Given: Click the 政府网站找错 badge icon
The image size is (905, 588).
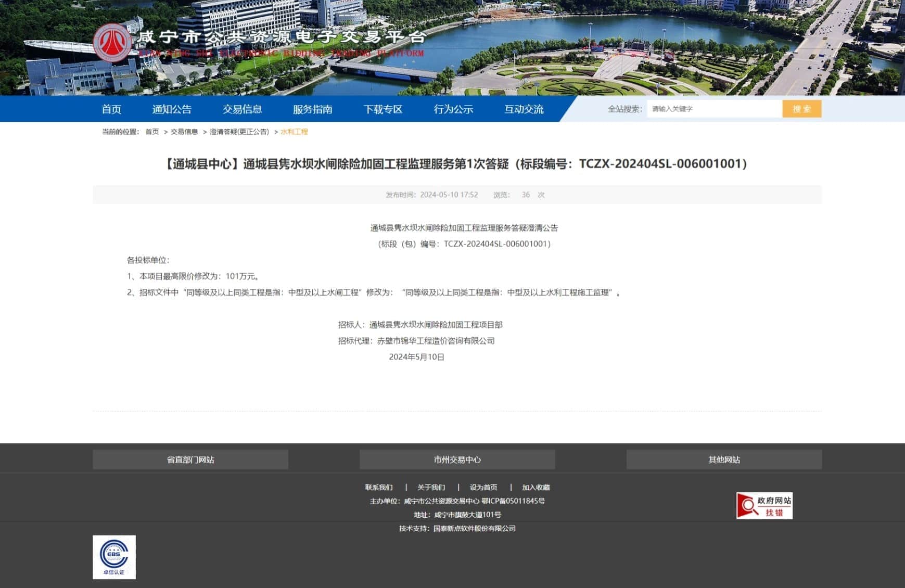Looking at the screenshot, I should tap(763, 505).
